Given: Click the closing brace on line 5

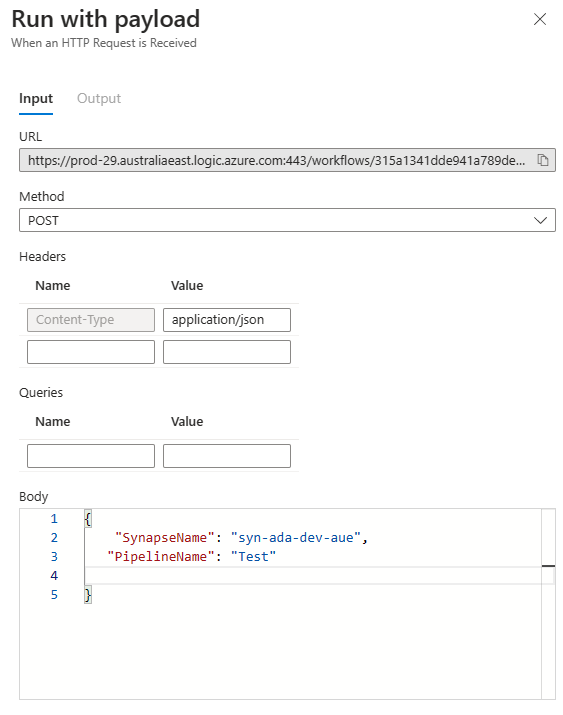Looking at the screenshot, I should (88, 595).
